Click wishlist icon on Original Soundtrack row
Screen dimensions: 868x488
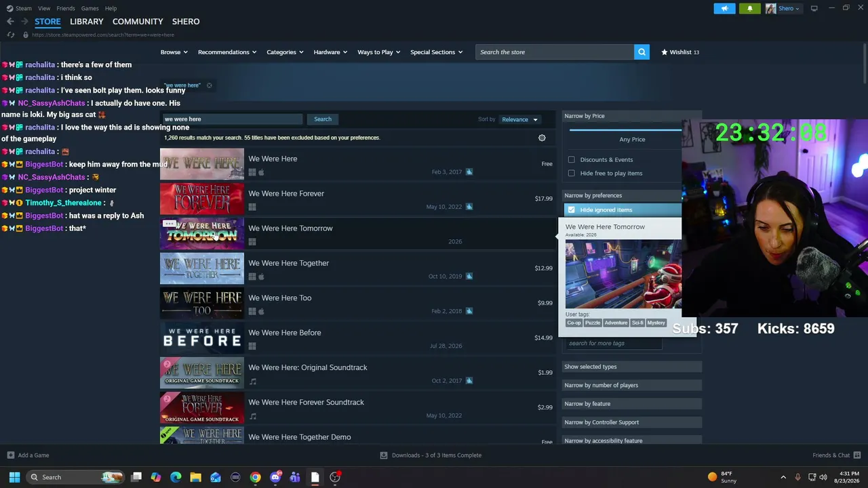(469, 381)
